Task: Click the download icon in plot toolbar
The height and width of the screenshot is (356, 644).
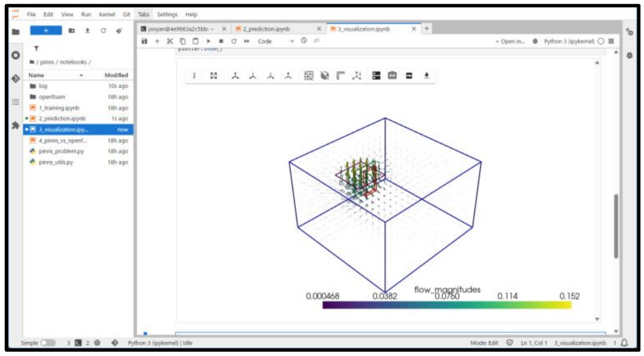Action: [x=426, y=76]
